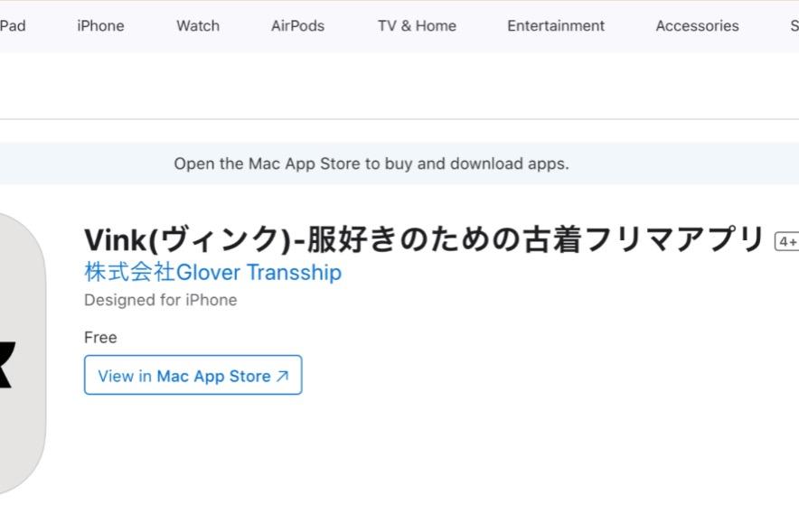Screen dimensions: 799x532
Task: Click the Vink app icon thumbnail
Action: point(21,354)
